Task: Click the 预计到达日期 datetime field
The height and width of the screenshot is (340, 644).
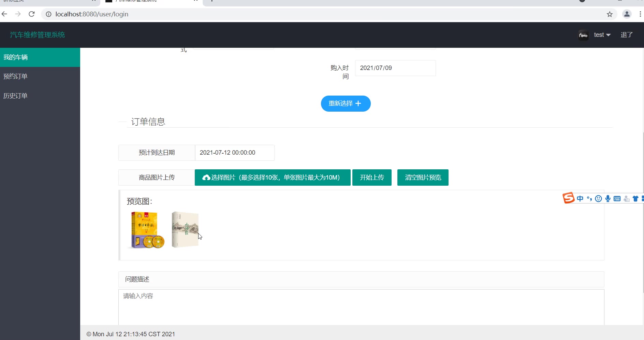Action: click(x=235, y=153)
